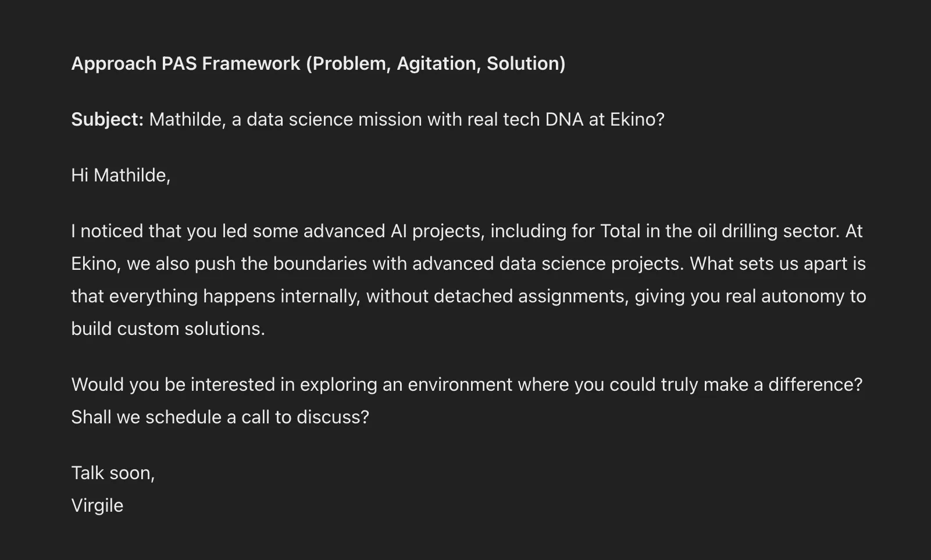Click the line "build custom solutions."
Screen dimensions: 931x560
[x=167, y=329]
